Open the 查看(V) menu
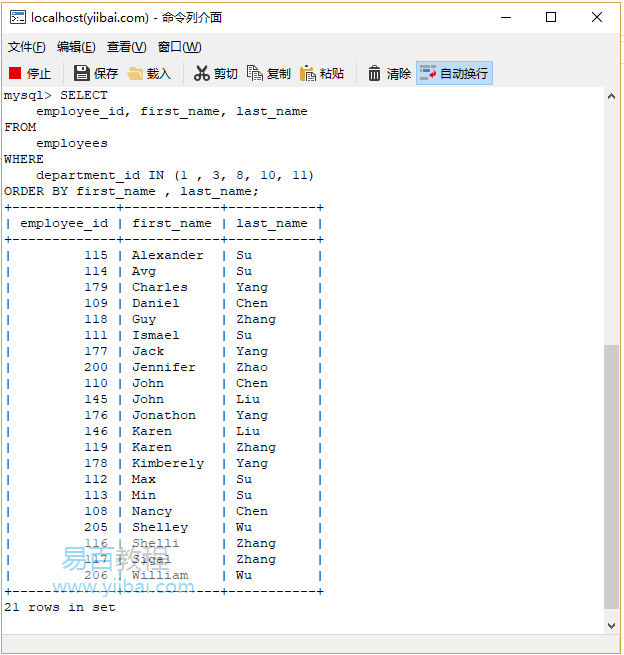Screen dimensions: 624x655 [x=126, y=47]
